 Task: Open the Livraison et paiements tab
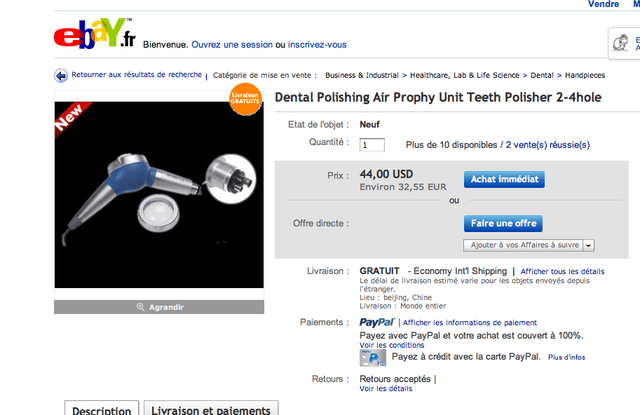(211, 409)
